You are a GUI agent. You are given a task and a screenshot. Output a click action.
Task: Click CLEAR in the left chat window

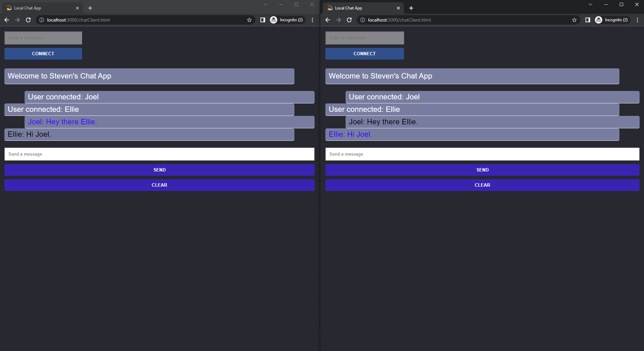pyautogui.click(x=159, y=185)
